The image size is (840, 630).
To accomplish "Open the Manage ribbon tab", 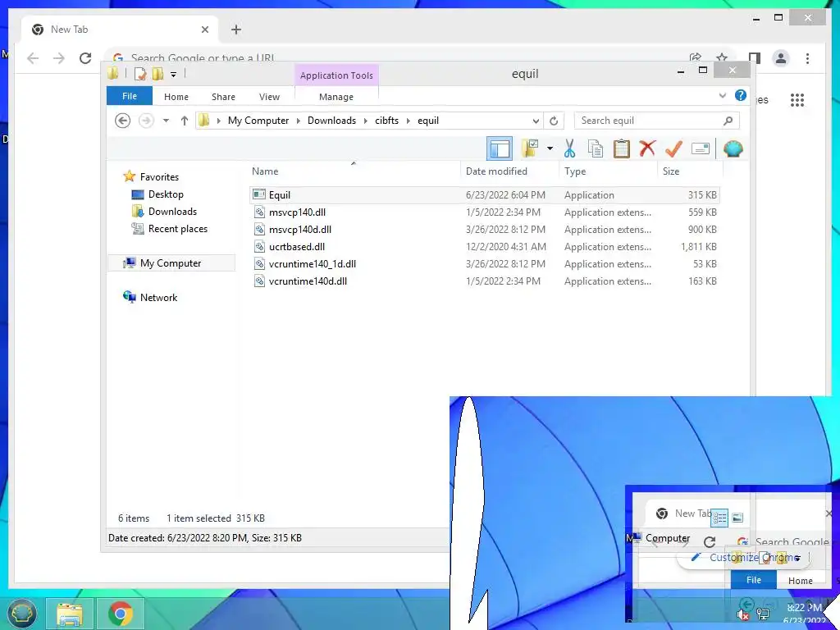I will pos(336,97).
